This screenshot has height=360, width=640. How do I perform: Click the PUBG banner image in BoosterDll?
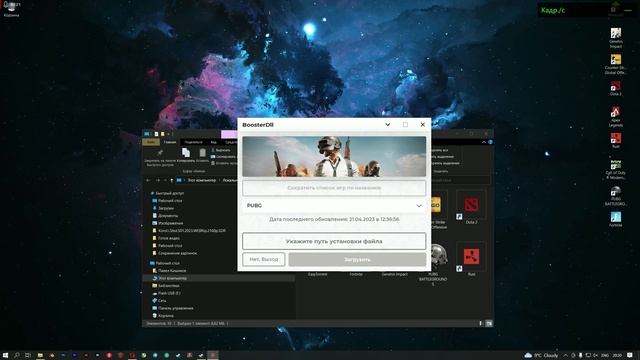pos(334,157)
